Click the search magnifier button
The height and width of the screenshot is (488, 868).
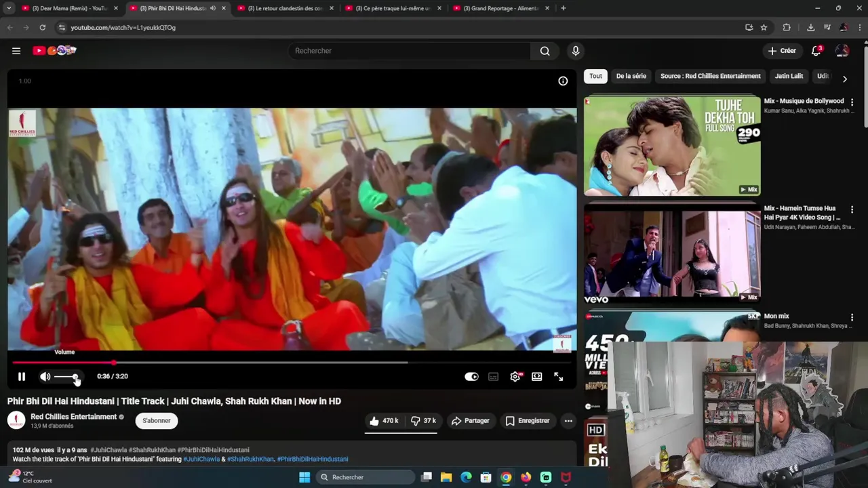pos(545,51)
